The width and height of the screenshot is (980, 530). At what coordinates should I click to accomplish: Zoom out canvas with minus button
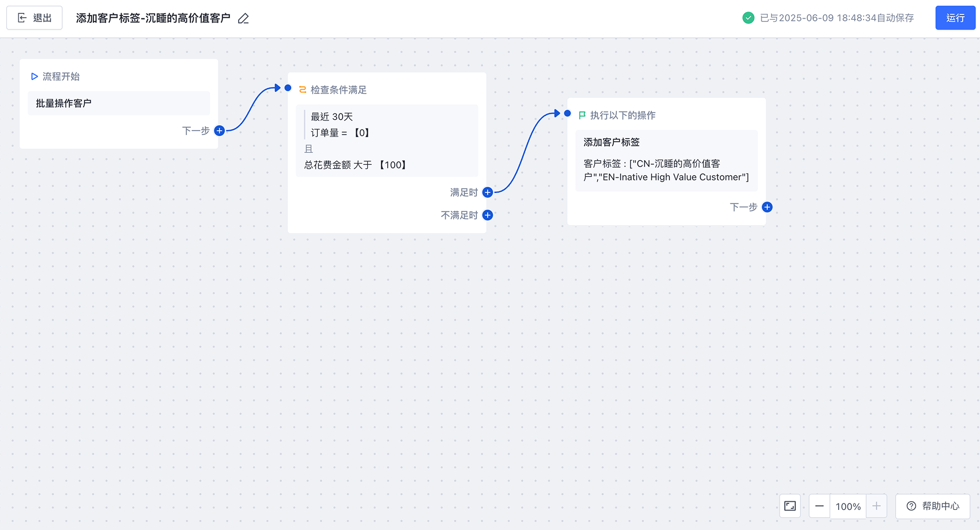(x=819, y=506)
